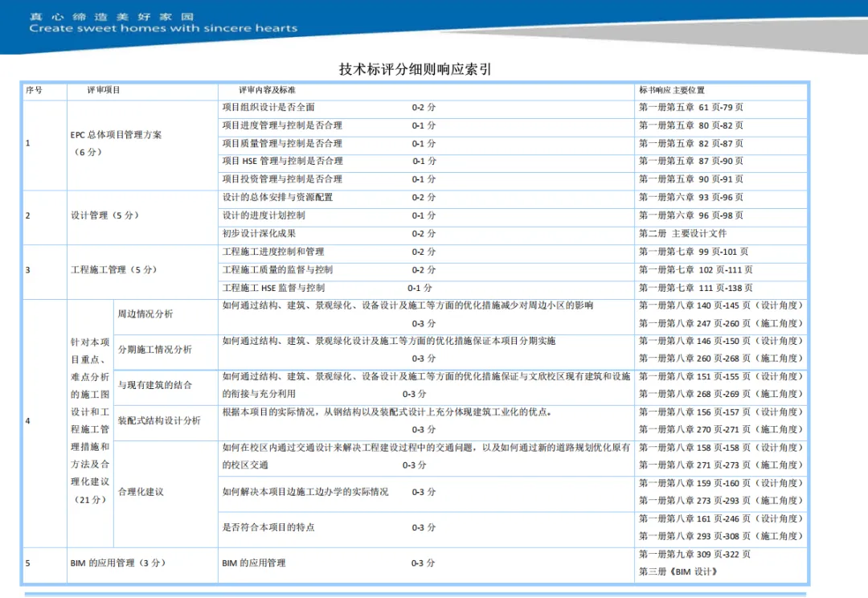This screenshot has width=868, height=598.
Task: Click cell 第一册第八章 140页-145页（设计角度）
Action: click(x=721, y=305)
